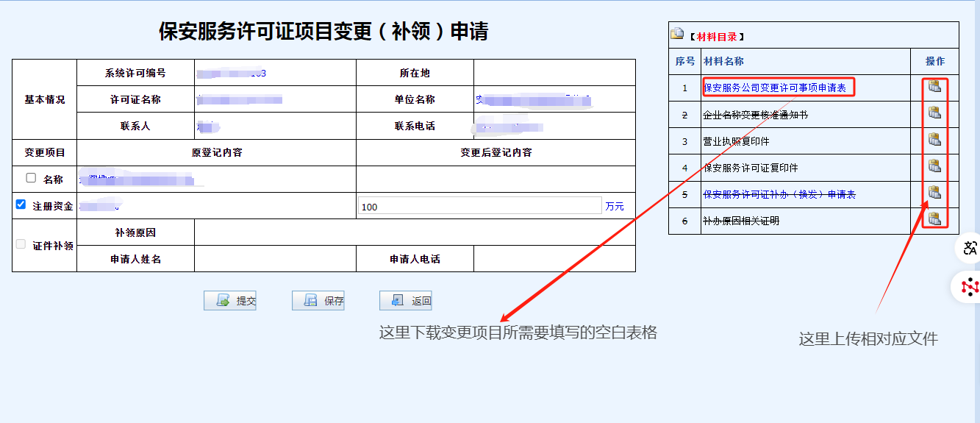Toggle the 证件补领 checkbox

(21, 244)
